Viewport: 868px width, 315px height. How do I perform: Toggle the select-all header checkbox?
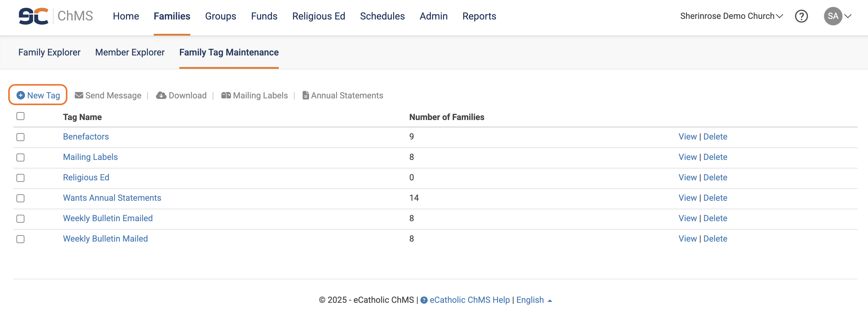coord(20,116)
